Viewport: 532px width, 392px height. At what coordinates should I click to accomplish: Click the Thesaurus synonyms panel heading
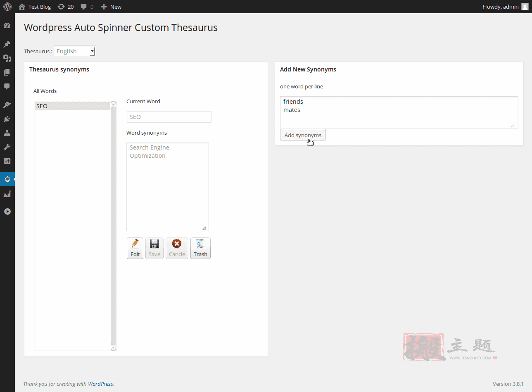[x=59, y=69]
